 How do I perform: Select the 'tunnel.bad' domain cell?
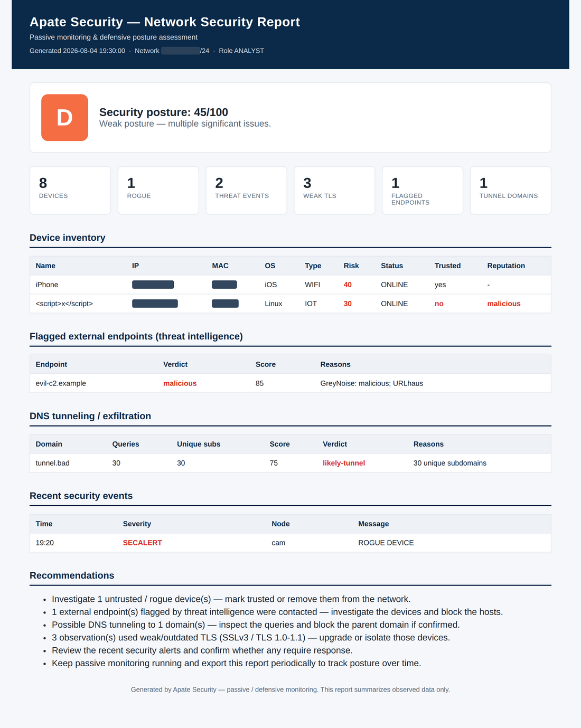point(53,463)
